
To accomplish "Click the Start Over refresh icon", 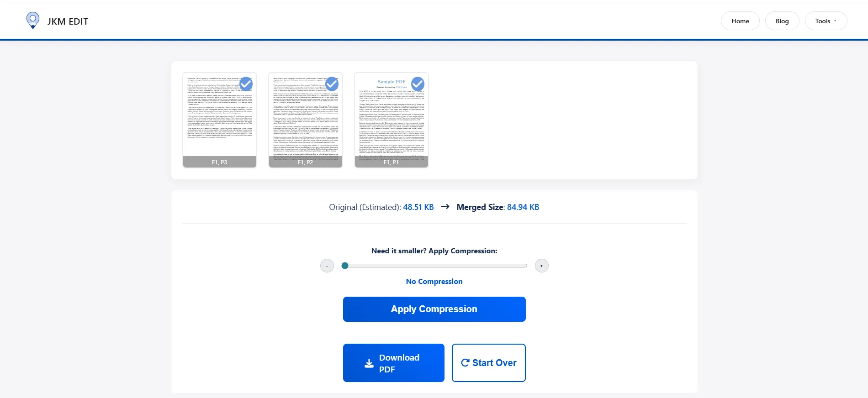I will click(x=465, y=363).
